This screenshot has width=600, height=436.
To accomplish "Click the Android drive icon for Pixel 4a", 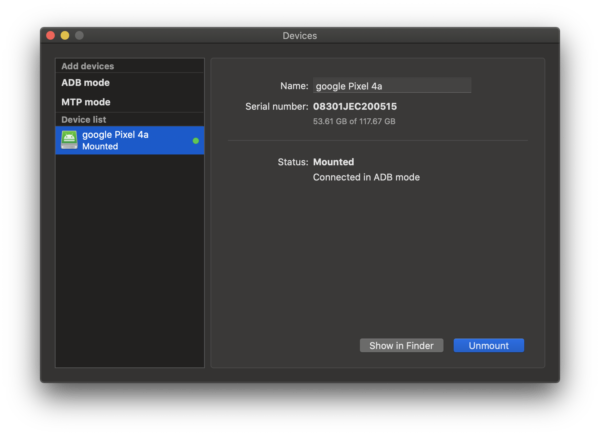I will pyautogui.click(x=69, y=140).
